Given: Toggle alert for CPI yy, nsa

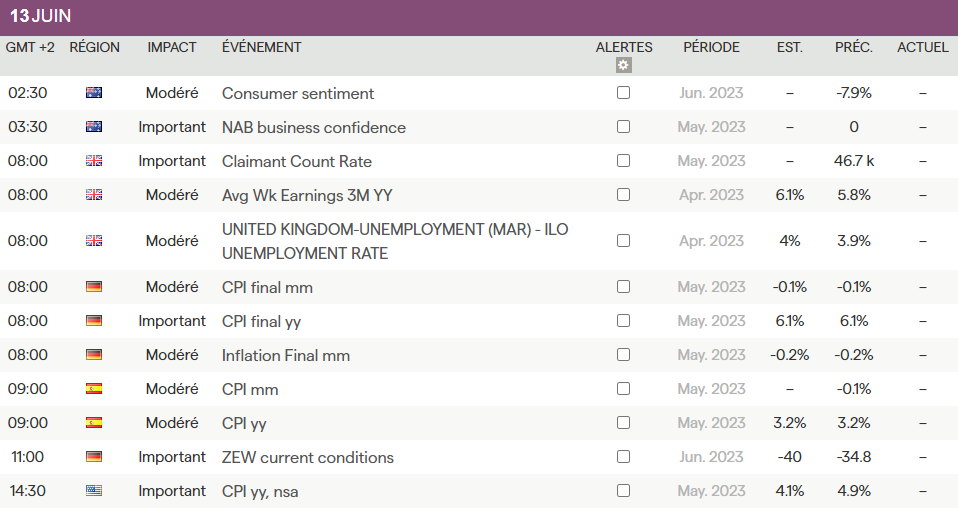Looking at the screenshot, I should click(624, 491).
